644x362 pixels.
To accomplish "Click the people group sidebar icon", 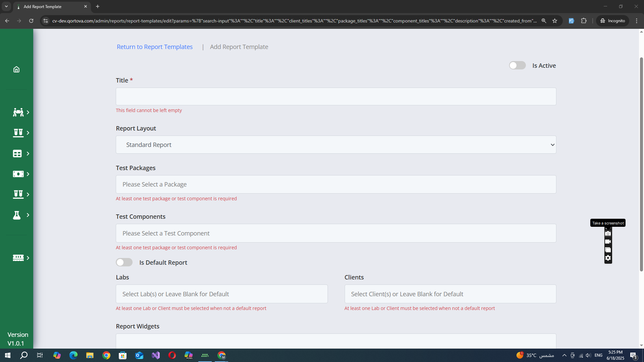I will (x=18, y=112).
